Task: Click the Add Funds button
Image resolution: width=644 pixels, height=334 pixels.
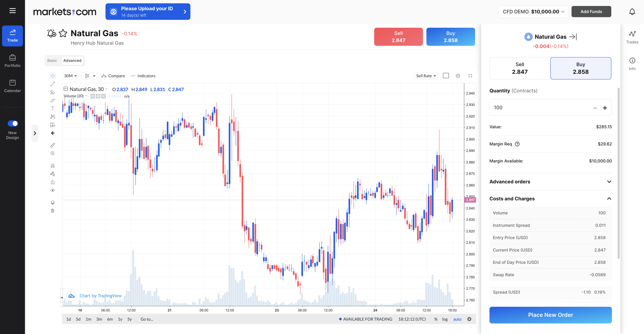Action: point(591,12)
